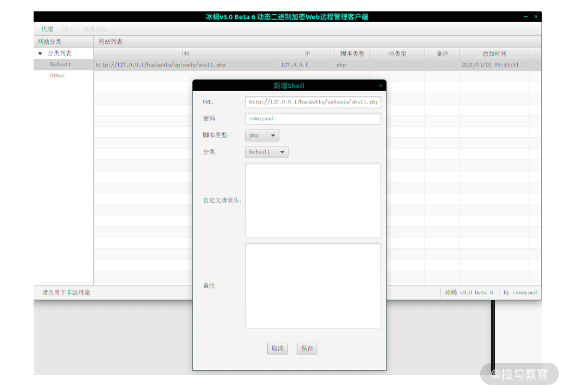The image size is (567, 392).
Task: Click the 自定义请求头 text area
Action: pyautogui.click(x=313, y=201)
